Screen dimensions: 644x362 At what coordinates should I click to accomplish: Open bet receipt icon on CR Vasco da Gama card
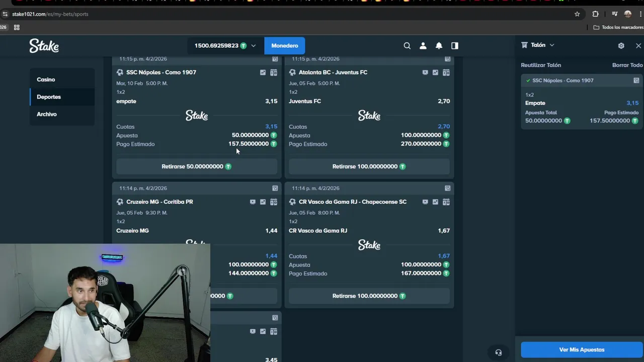[x=448, y=188]
